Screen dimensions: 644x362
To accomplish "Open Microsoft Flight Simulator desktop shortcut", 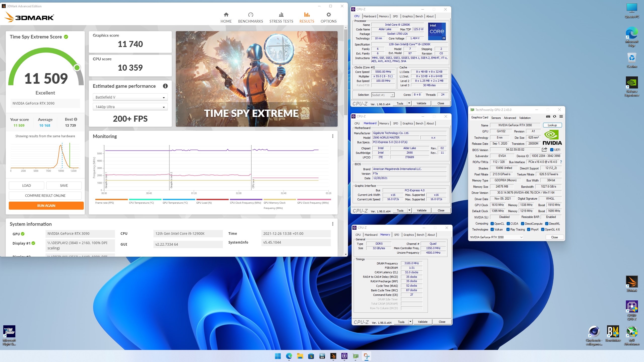I will pos(9,336).
